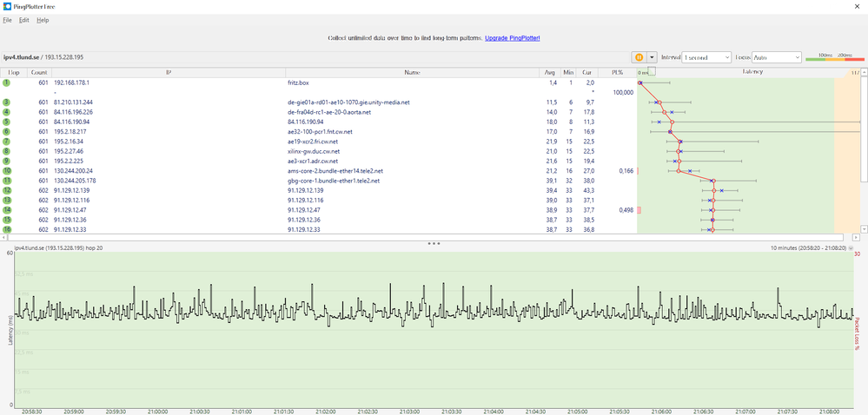The image size is (868, 415).
Task: Sort by the PL% column header
Action: 616,72
